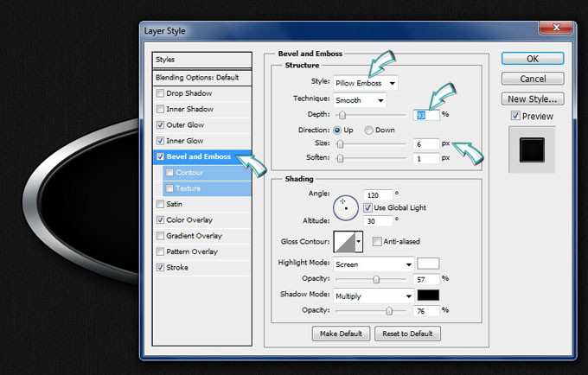Open the Styles panel entry
Viewport: 588px width, 375px height.
201,60
